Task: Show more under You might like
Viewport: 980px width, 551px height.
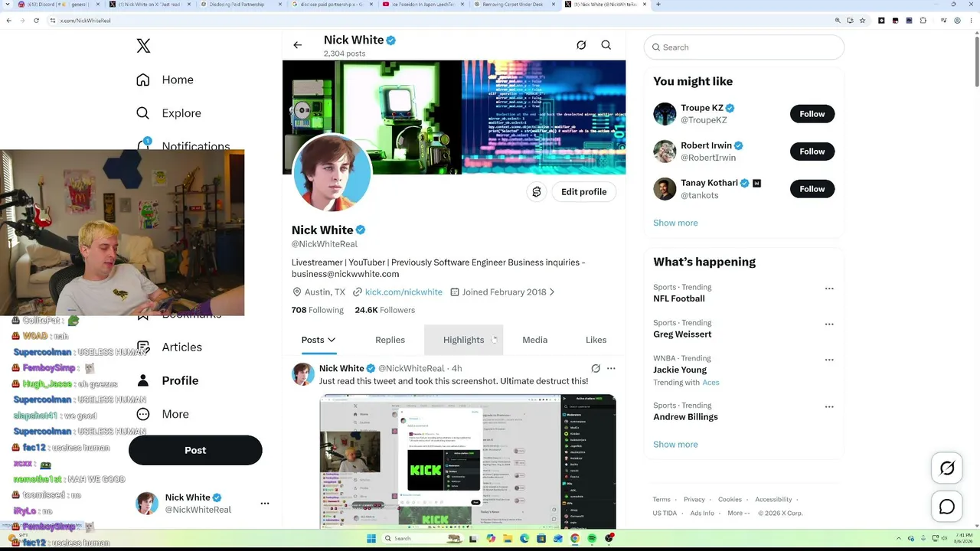Action: coord(675,223)
